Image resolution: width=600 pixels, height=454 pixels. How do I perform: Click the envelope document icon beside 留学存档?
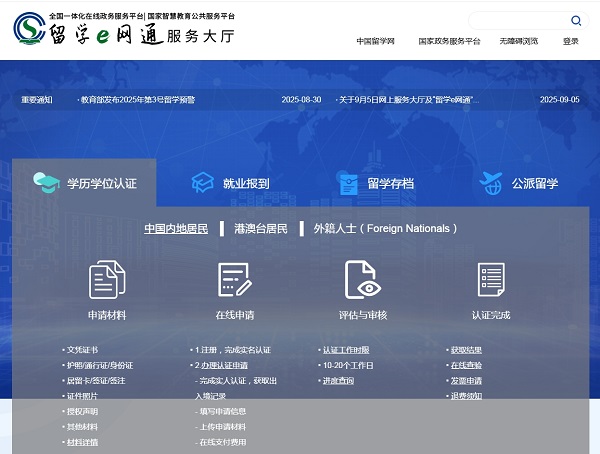point(348,185)
